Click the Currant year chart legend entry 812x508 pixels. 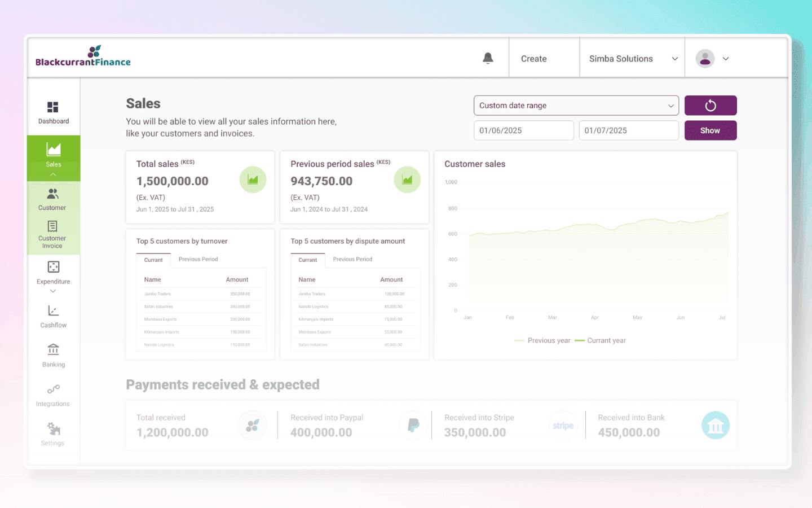600,340
